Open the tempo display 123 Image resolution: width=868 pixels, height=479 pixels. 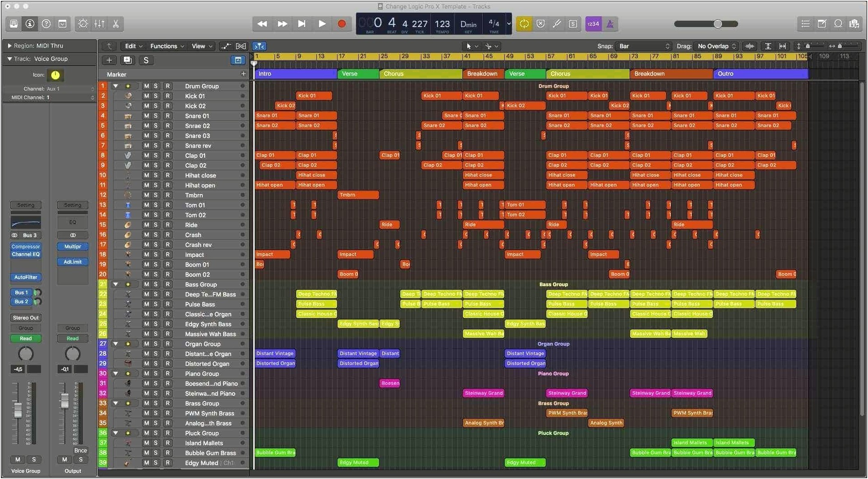442,25
